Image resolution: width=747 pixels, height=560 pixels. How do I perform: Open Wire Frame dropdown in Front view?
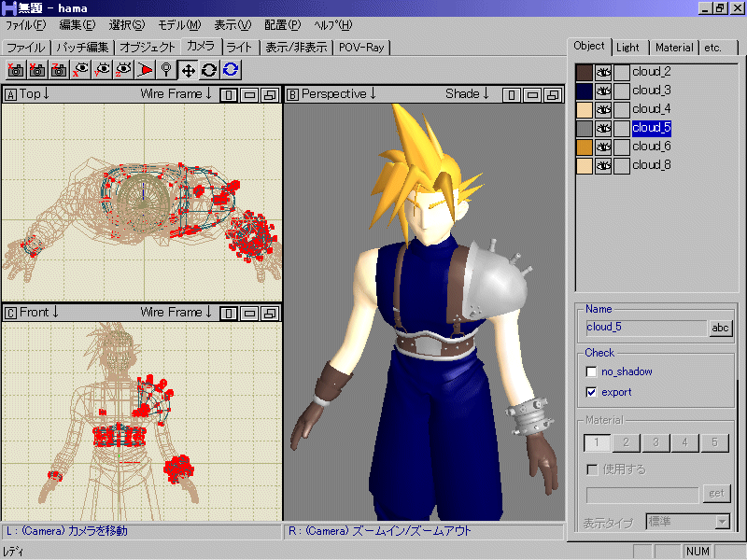[176, 312]
